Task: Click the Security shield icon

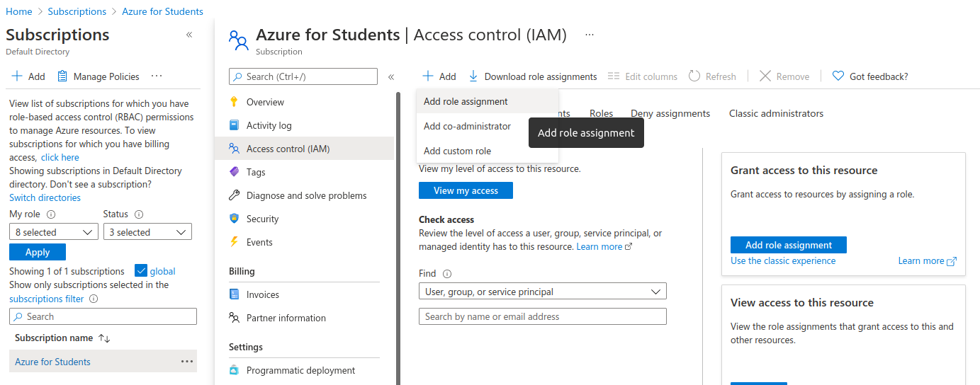Action: point(235,219)
